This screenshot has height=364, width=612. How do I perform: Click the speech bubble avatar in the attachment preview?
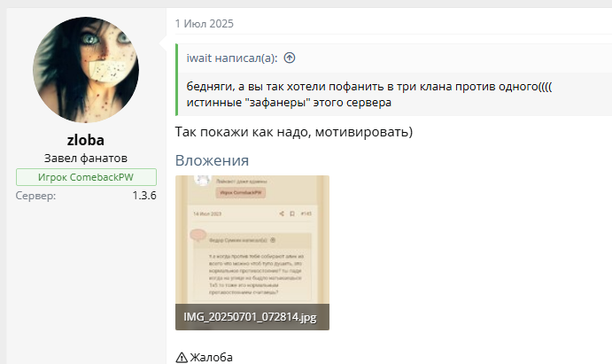(198, 236)
